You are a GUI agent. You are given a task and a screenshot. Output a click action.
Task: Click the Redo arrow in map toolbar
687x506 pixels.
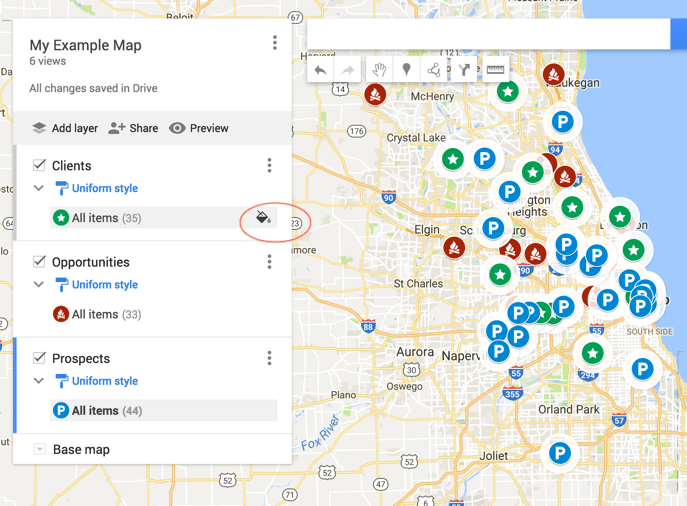(x=347, y=70)
